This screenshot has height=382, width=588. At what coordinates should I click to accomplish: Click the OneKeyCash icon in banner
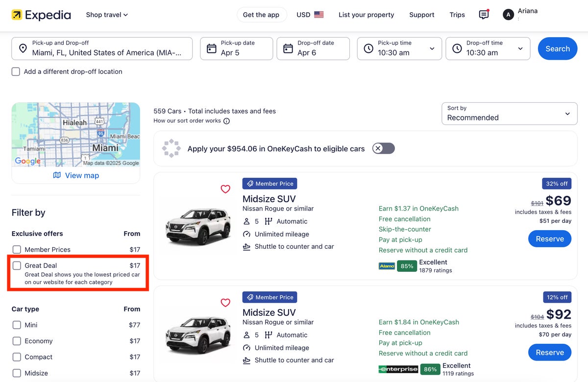point(171,148)
